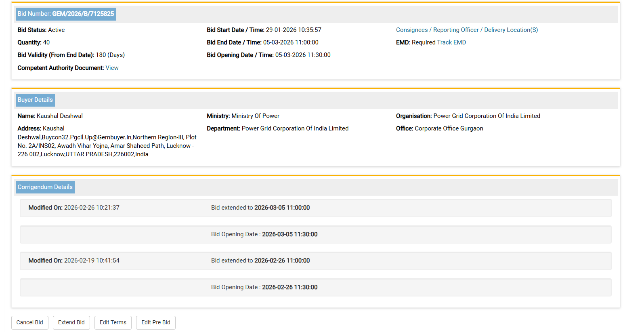Open Edit Terms
The width and height of the screenshot is (644, 332).
[x=113, y=322]
